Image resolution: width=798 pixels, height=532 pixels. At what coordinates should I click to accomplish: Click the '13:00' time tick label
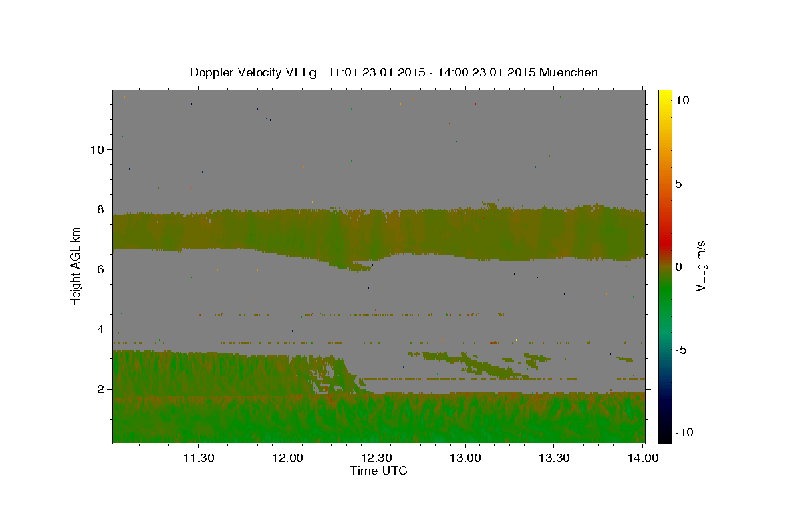tap(465, 458)
